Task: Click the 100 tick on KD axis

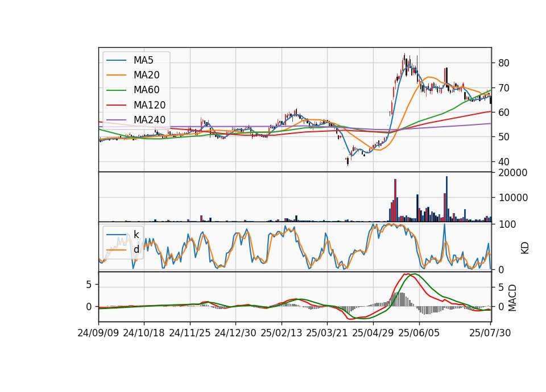Action: (507, 224)
